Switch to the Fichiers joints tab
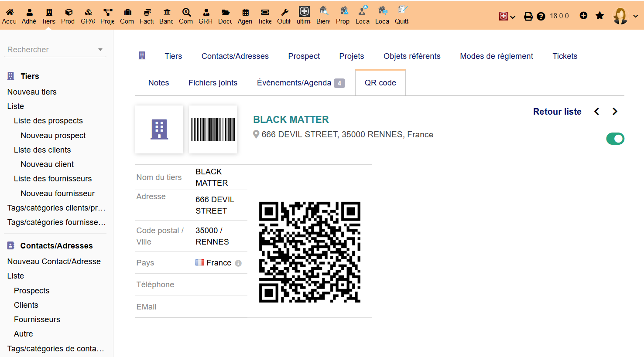 coord(213,83)
